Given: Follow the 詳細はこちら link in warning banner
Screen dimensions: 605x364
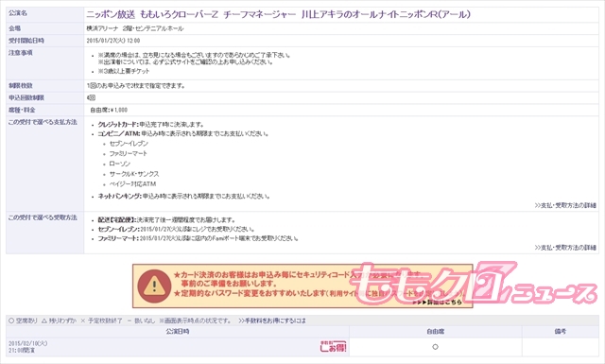Looking at the screenshot, I should tap(438, 302).
